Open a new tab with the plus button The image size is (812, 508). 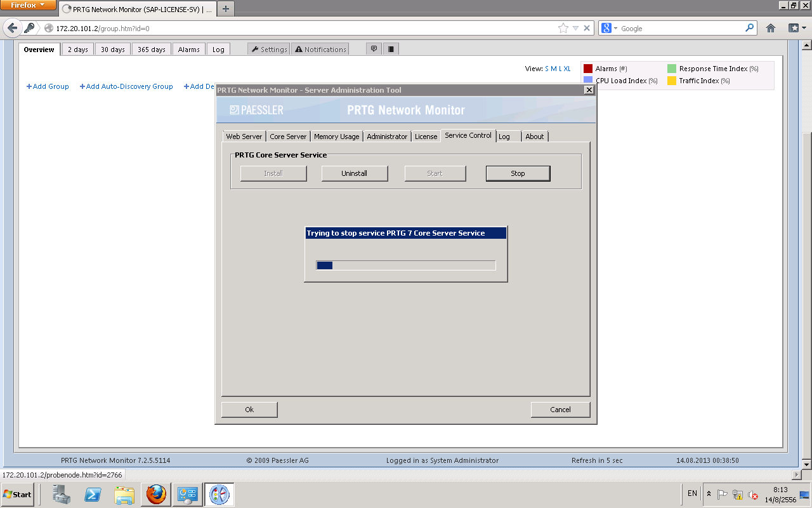[x=226, y=9]
